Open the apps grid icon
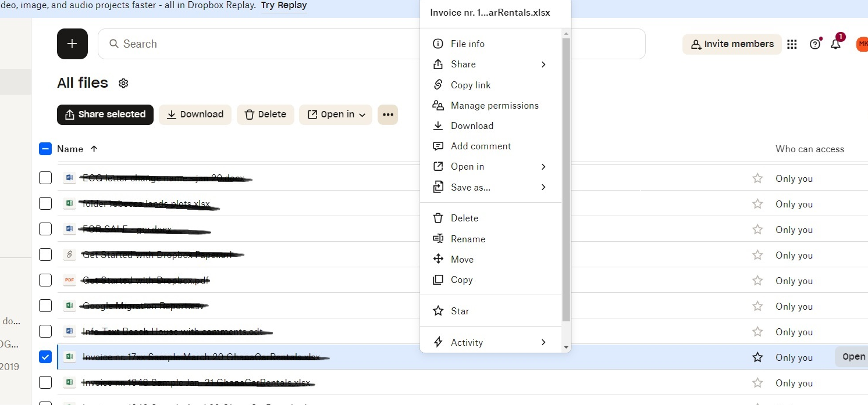This screenshot has height=405, width=868. [x=792, y=44]
